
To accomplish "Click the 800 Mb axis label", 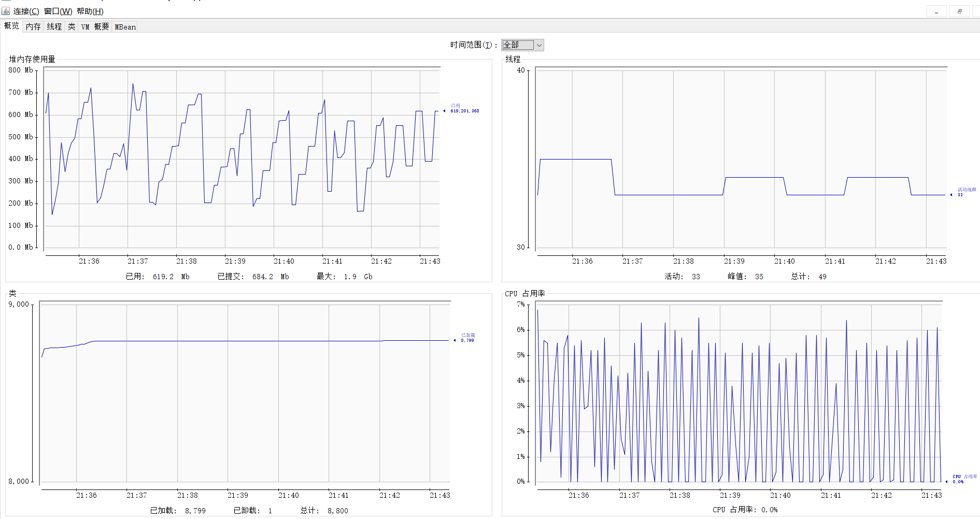I will 21,70.
